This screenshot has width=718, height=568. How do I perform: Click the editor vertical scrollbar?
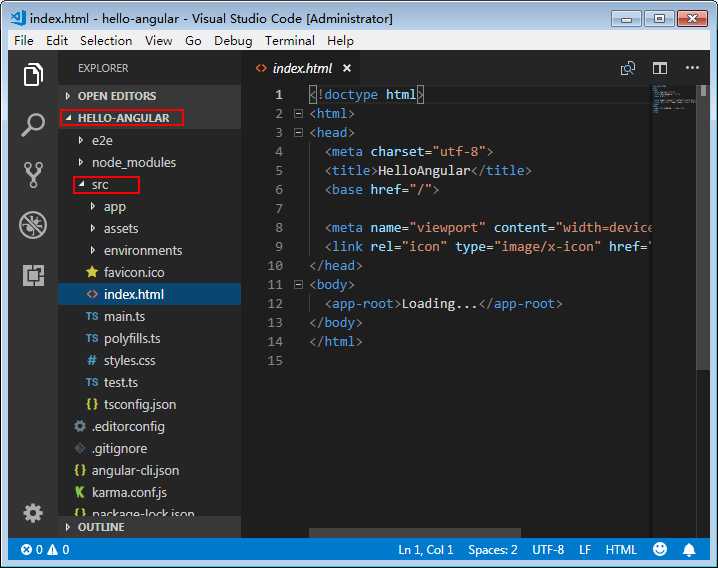(x=703, y=227)
